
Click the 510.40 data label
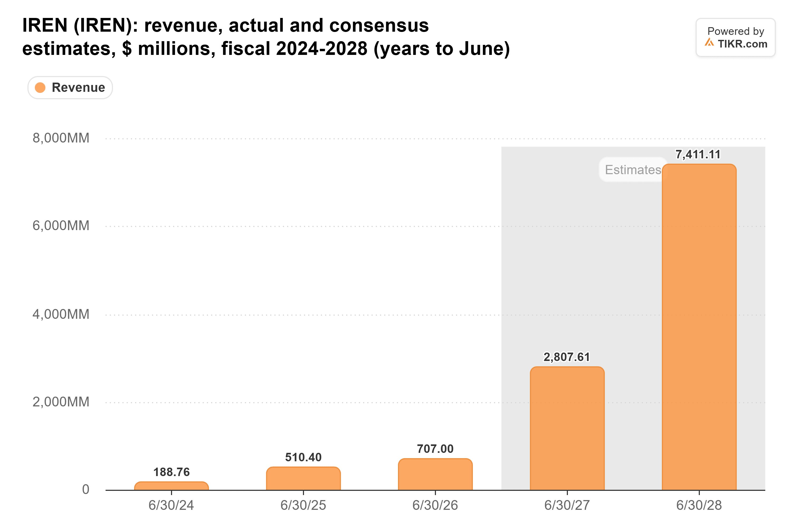pyautogui.click(x=303, y=457)
